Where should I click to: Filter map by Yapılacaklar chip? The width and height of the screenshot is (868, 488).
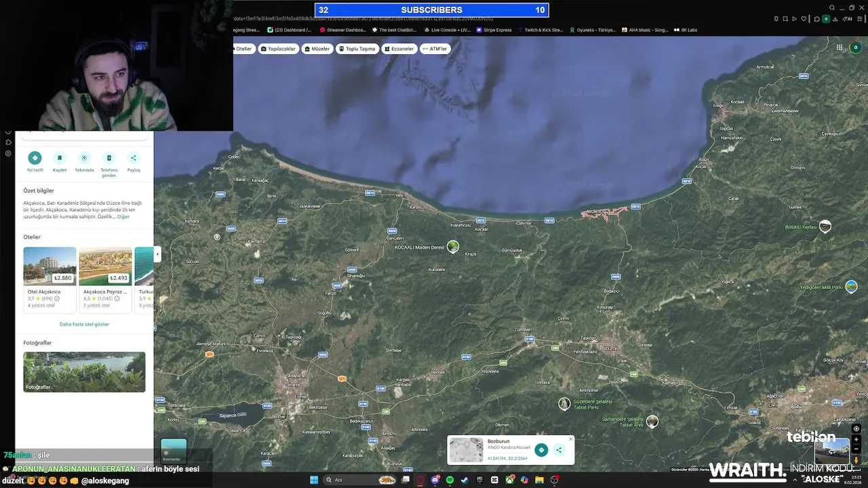coord(278,49)
